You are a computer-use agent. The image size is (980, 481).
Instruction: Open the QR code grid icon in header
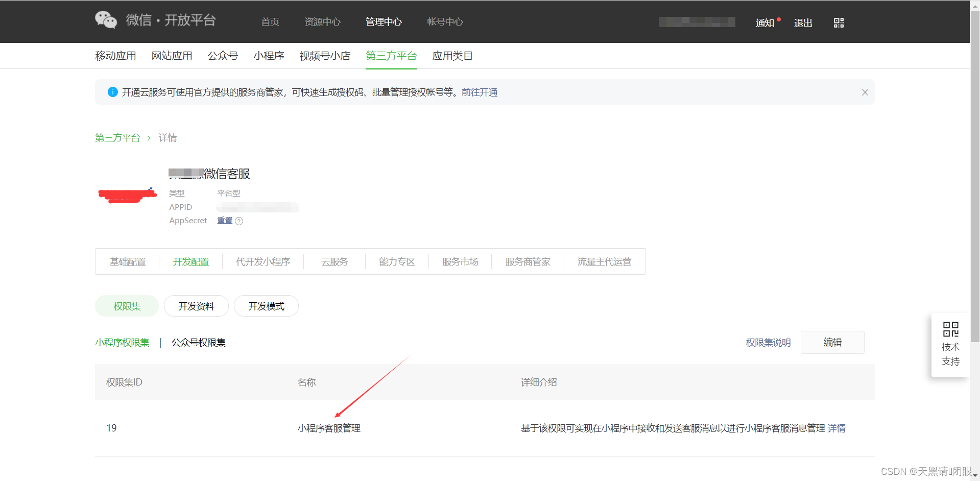tap(839, 22)
